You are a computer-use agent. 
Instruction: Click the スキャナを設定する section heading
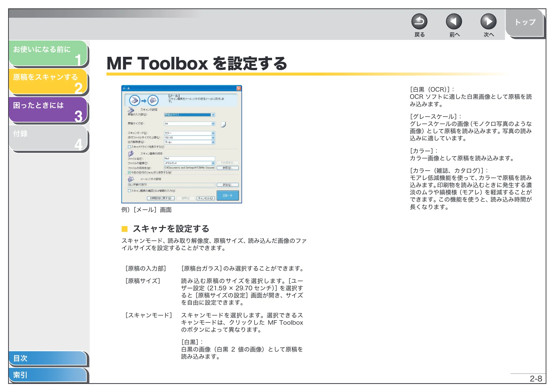(x=171, y=229)
